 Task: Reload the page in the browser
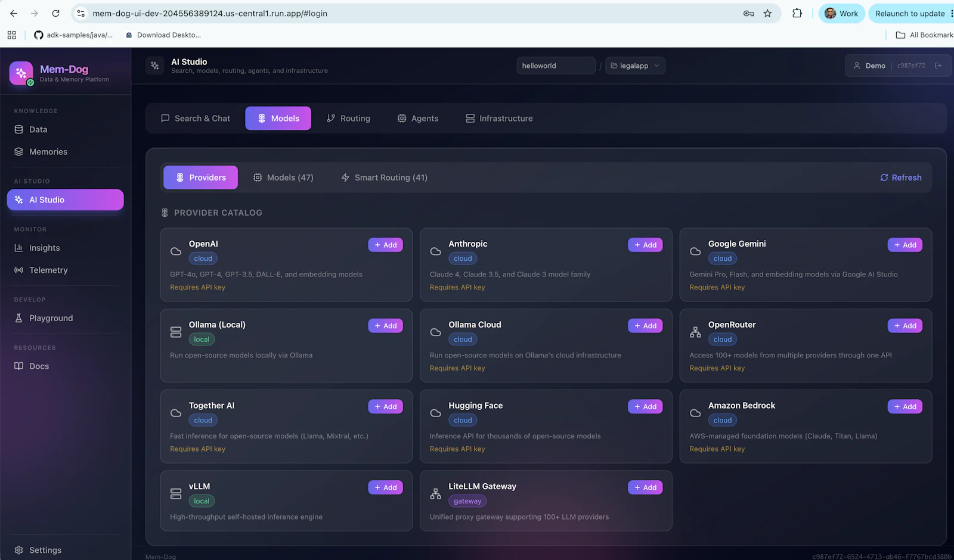[55, 13]
